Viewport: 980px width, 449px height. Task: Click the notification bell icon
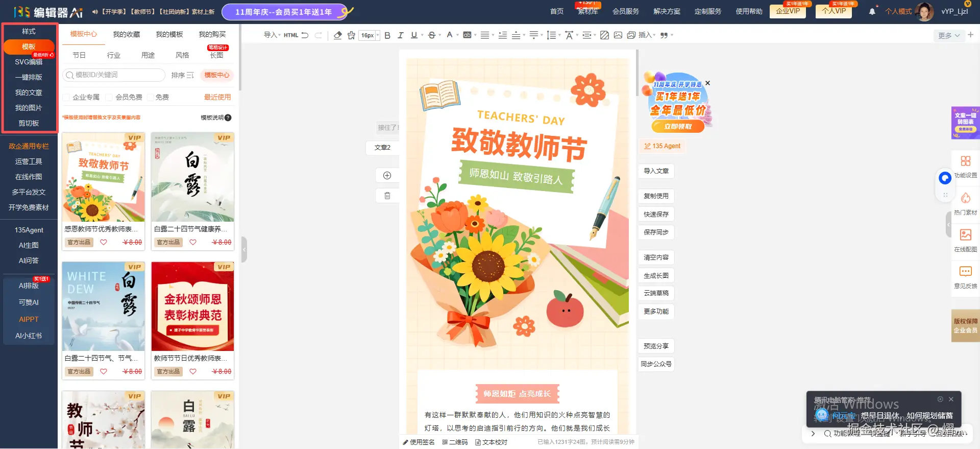(x=872, y=11)
